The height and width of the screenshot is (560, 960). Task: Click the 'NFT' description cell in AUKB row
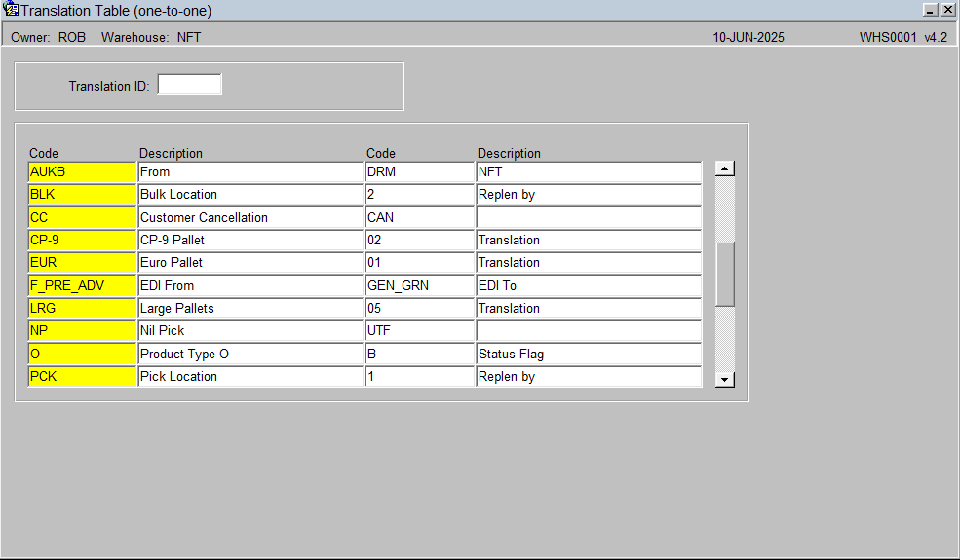589,172
